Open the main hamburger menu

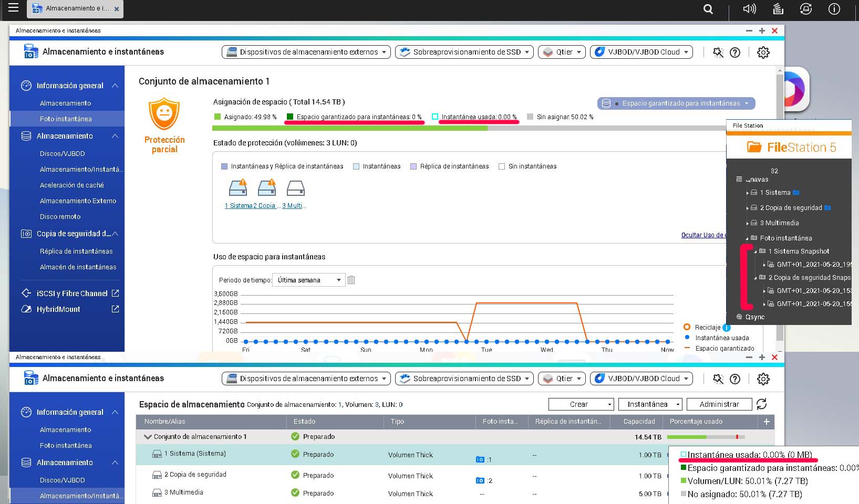tap(13, 8)
